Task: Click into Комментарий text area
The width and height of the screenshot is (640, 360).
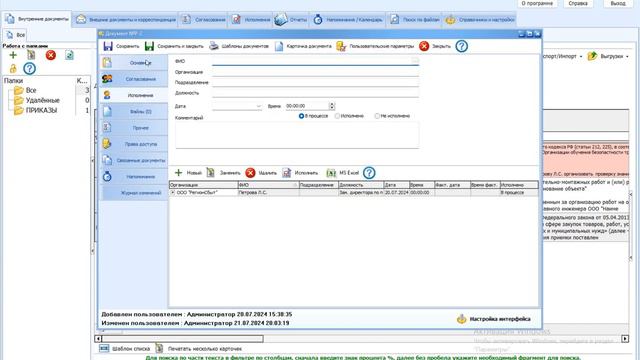Action: (297, 135)
